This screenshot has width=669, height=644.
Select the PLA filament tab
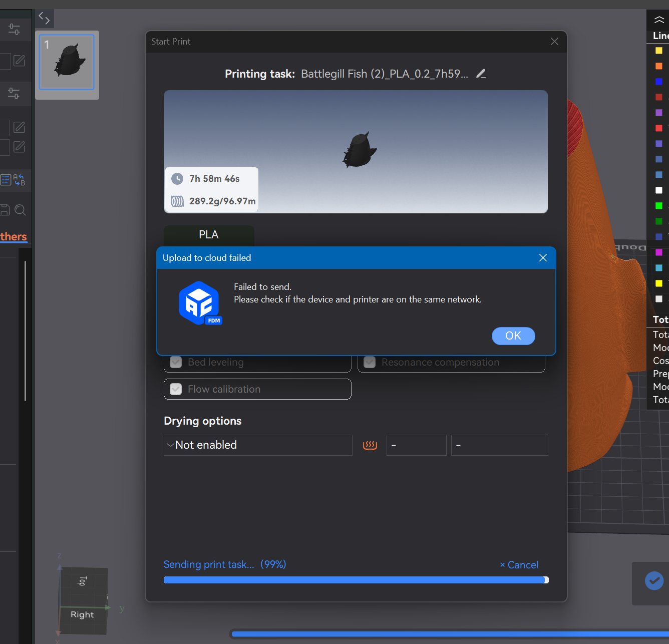(209, 234)
